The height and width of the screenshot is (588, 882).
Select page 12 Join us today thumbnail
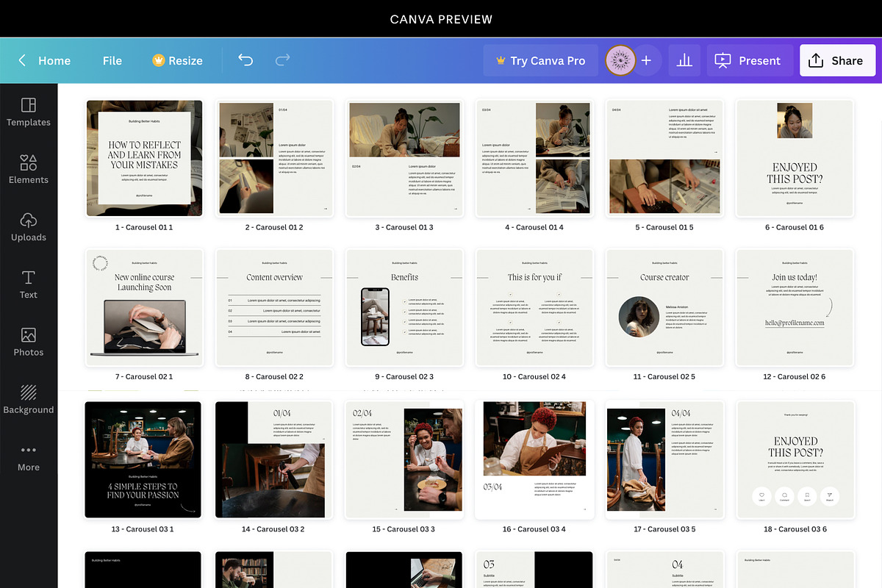click(x=795, y=307)
